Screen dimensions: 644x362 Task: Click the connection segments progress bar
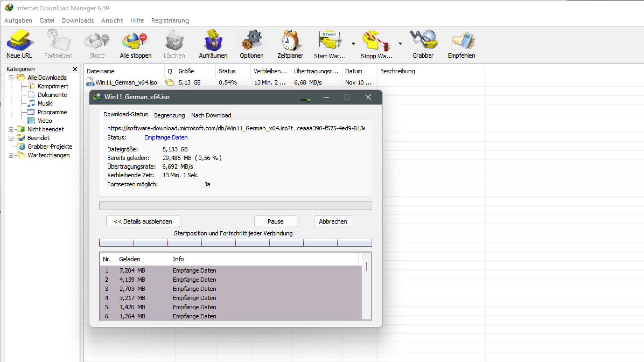click(235, 243)
